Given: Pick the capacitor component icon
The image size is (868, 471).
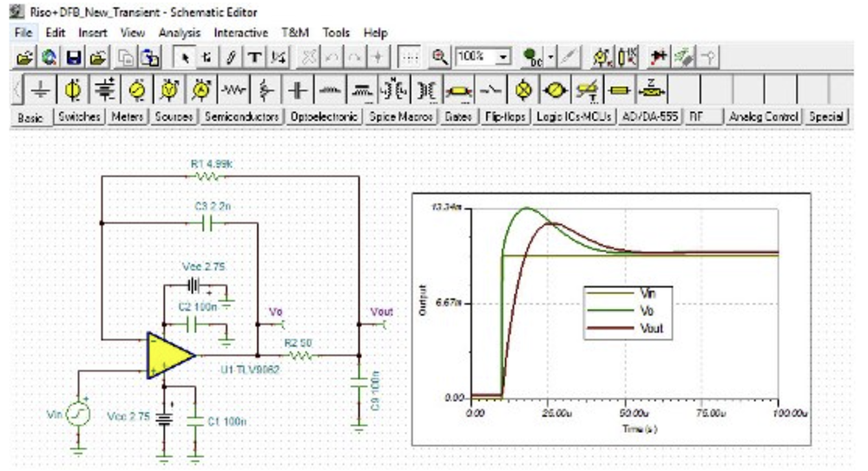Looking at the screenshot, I should [297, 89].
